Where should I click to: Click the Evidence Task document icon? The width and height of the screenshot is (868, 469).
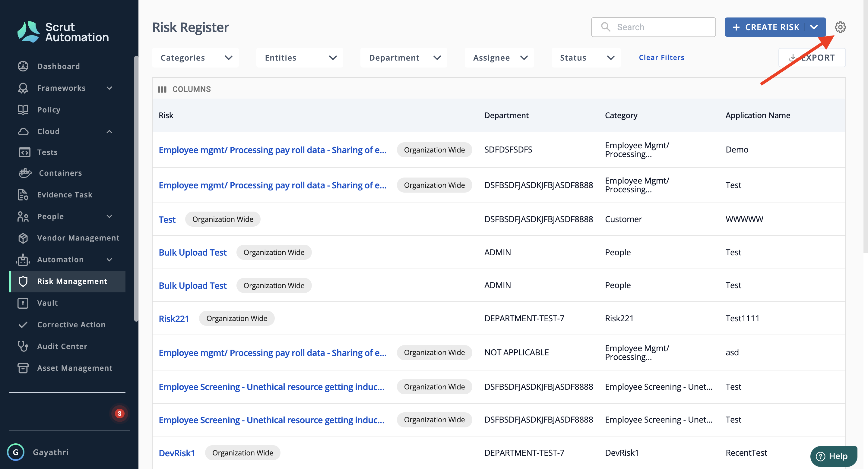pos(23,195)
